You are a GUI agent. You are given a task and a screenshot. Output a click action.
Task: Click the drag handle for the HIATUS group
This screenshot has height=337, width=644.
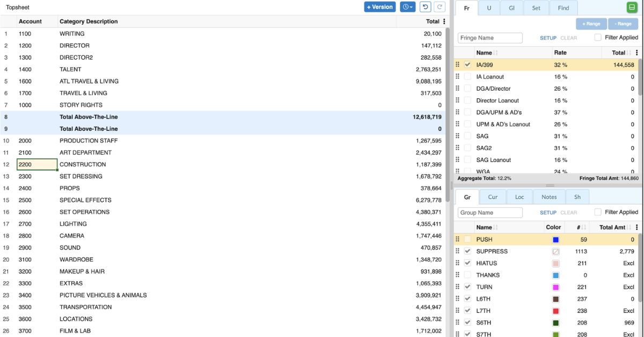click(x=458, y=263)
